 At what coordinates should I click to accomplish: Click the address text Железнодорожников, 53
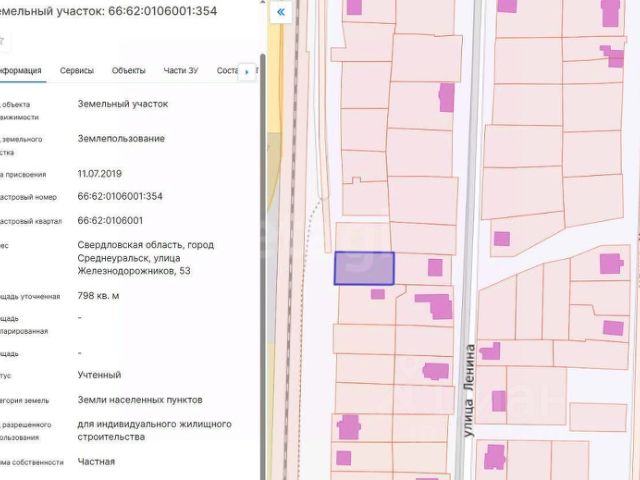(134, 271)
